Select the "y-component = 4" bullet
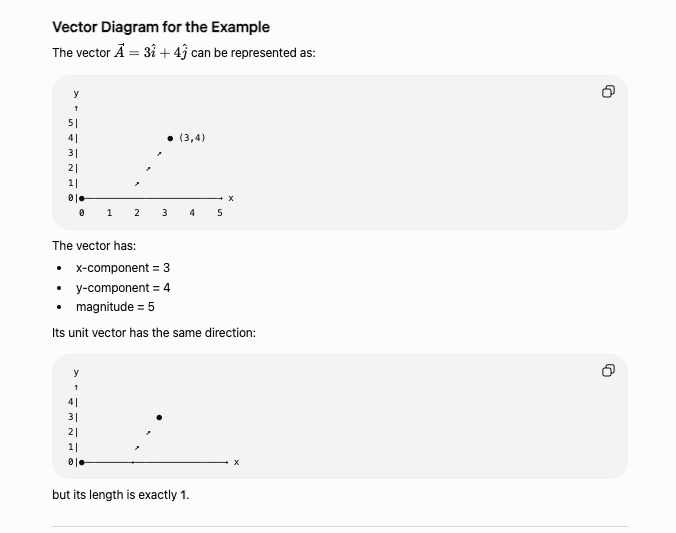Screen dimensions: 676x533 (123, 288)
